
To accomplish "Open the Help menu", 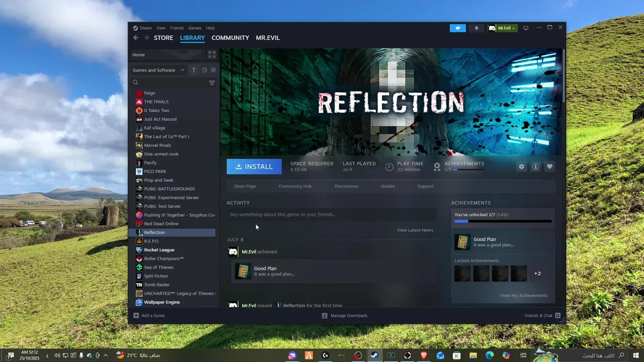I will pyautogui.click(x=210, y=28).
